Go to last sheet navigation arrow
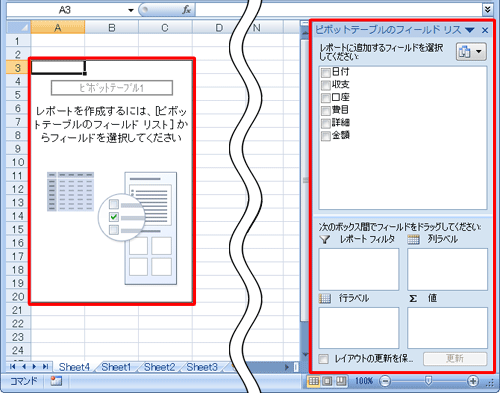Image resolution: width=500 pixels, height=393 pixels. [45, 367]
